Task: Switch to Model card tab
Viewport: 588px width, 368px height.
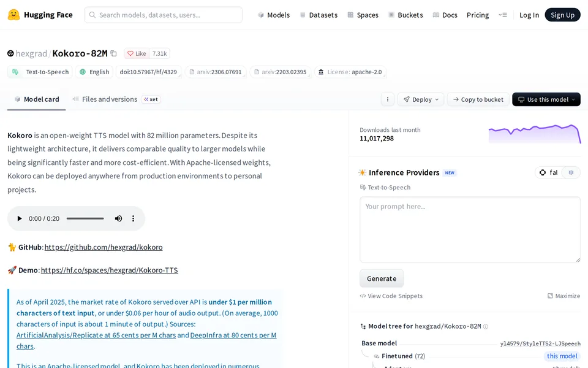Action: pyautogui.click(x=37, y=99)
